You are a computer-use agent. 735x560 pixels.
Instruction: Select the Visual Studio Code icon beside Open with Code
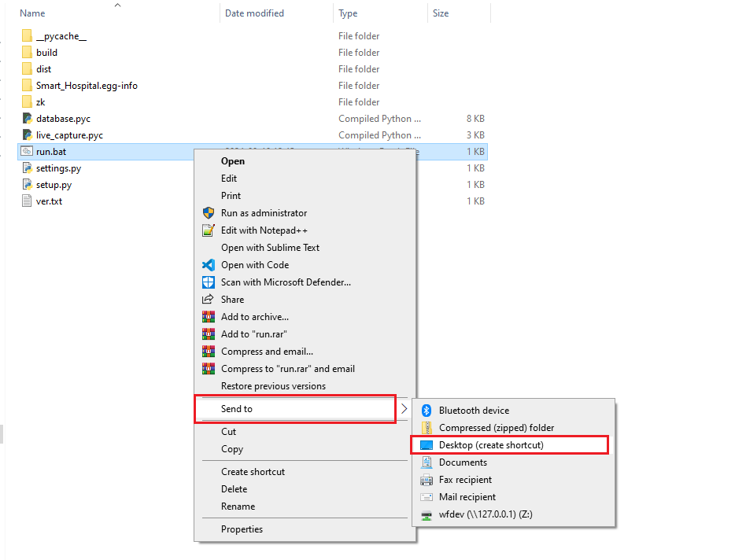tap(208, 265)
